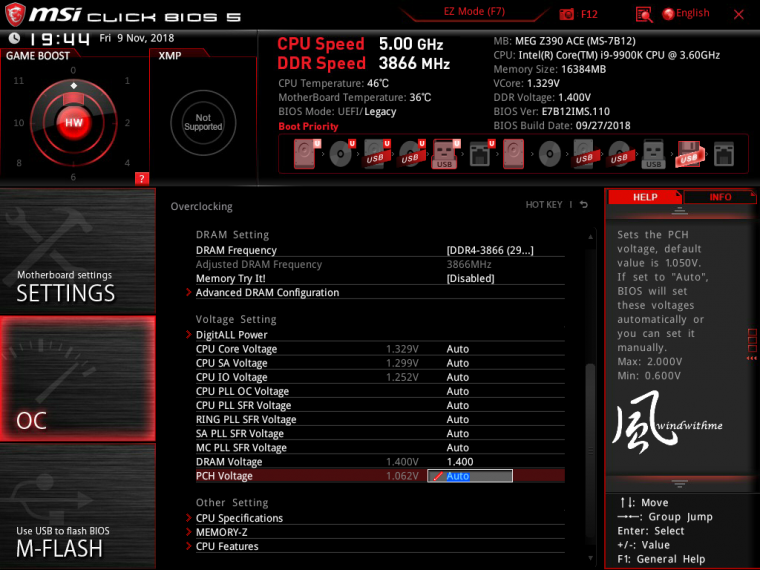Toggle the XMP Not Supported dial

point(203,123)
